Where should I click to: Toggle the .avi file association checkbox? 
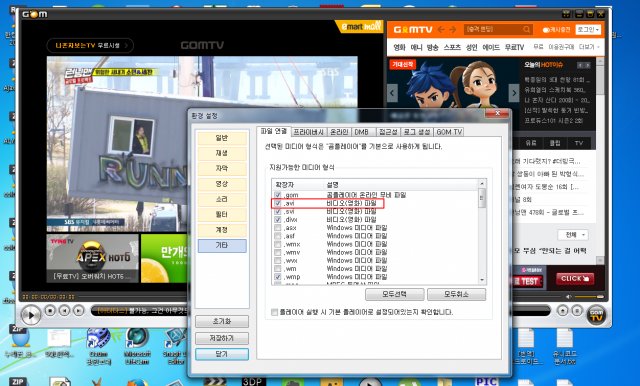click(x=278, y=203)
